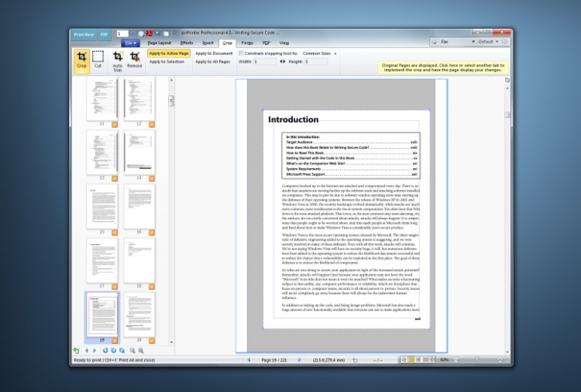This screenshot has height=392, width=581.
Task: Click the Apply to All Pages button
Action: (x=214, y=61)
